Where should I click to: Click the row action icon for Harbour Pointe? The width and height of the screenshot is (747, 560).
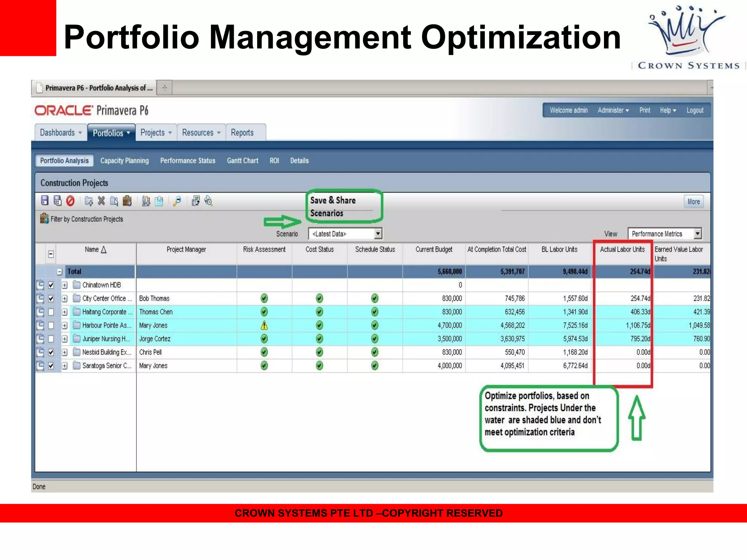pos(40,325)
